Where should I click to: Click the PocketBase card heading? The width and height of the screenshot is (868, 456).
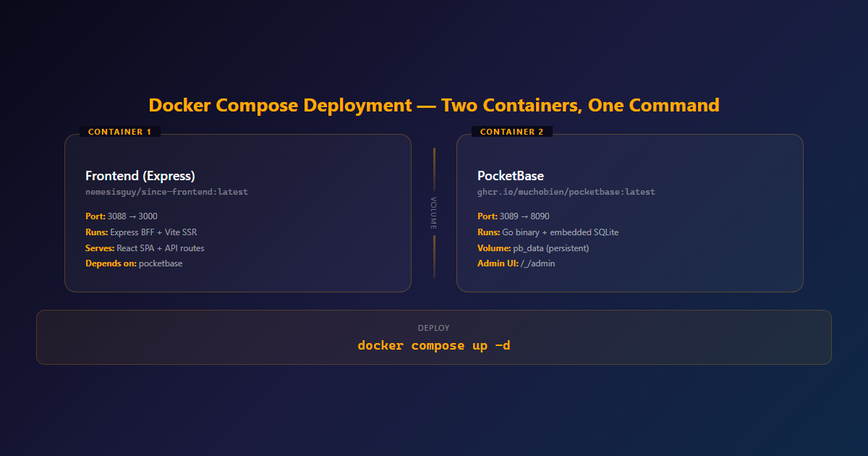tap(511, 176)
